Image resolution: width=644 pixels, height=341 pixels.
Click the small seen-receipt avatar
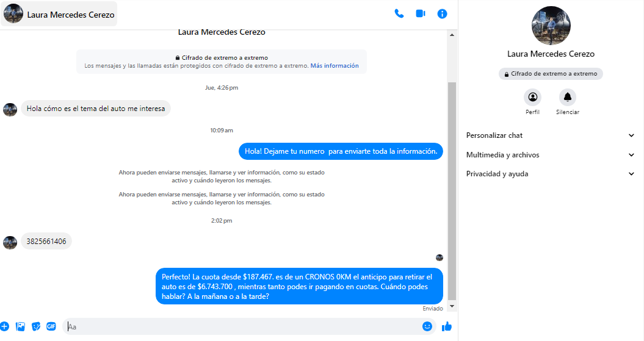(440, 257)
